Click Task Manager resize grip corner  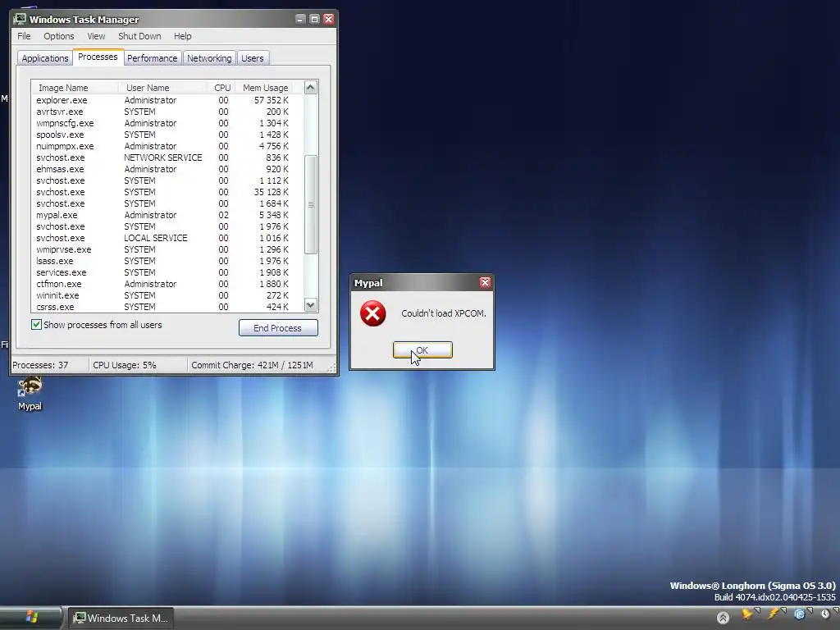click(331, 368)
